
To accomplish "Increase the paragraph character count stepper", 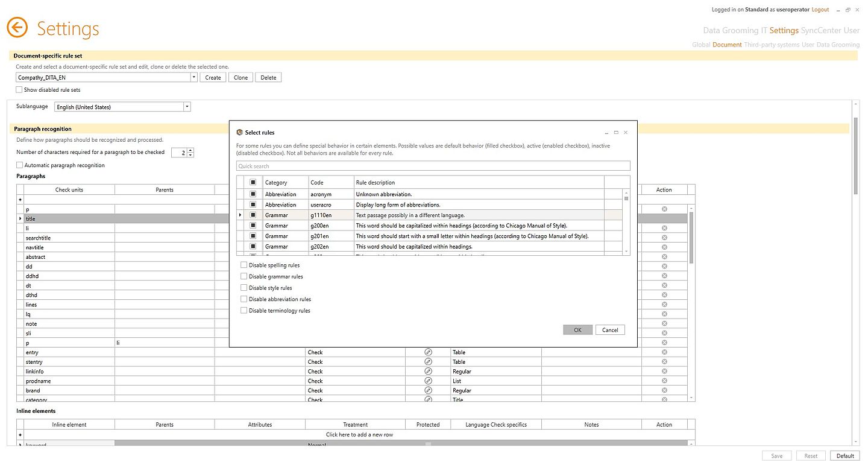I will (x=190, y=150).
